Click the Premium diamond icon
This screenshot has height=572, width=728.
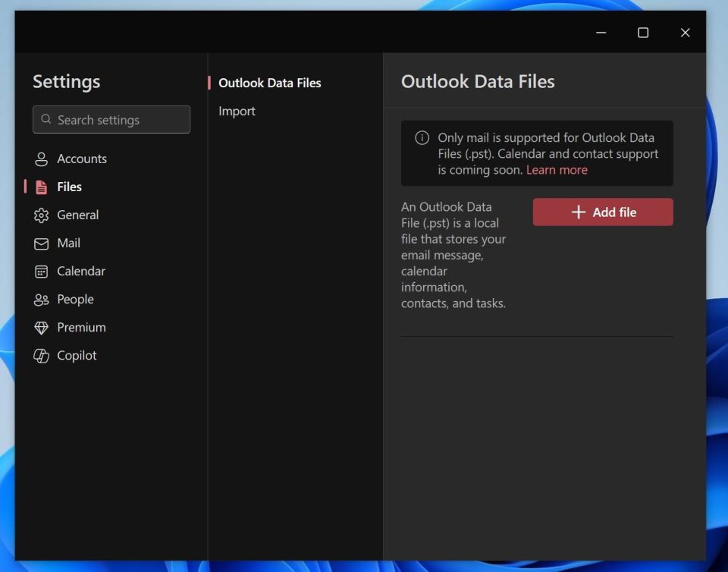(x=42, y=328)
